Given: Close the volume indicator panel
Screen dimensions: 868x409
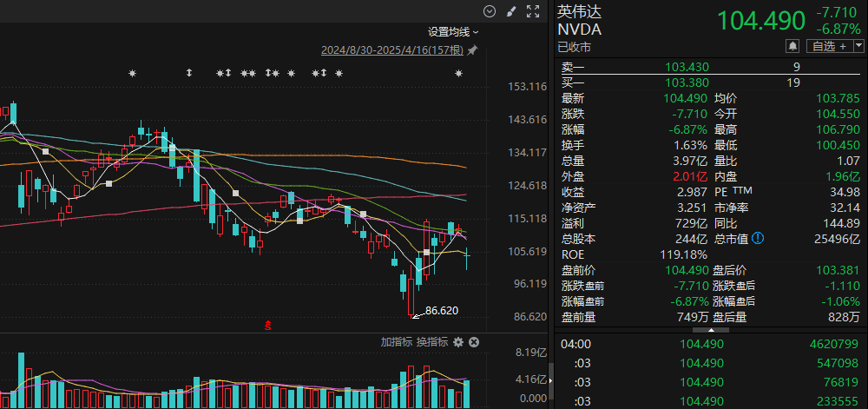Looking at the screenshot, I should coord(474,342).
